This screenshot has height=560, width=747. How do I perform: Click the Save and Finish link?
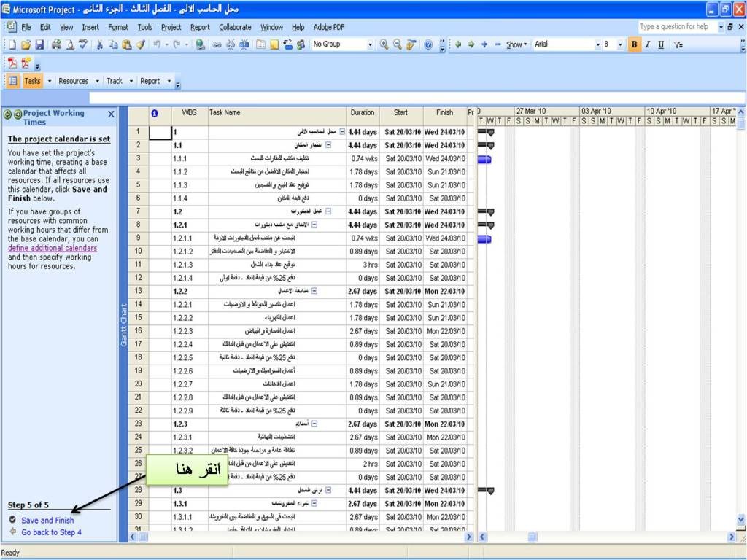(47, 521)
